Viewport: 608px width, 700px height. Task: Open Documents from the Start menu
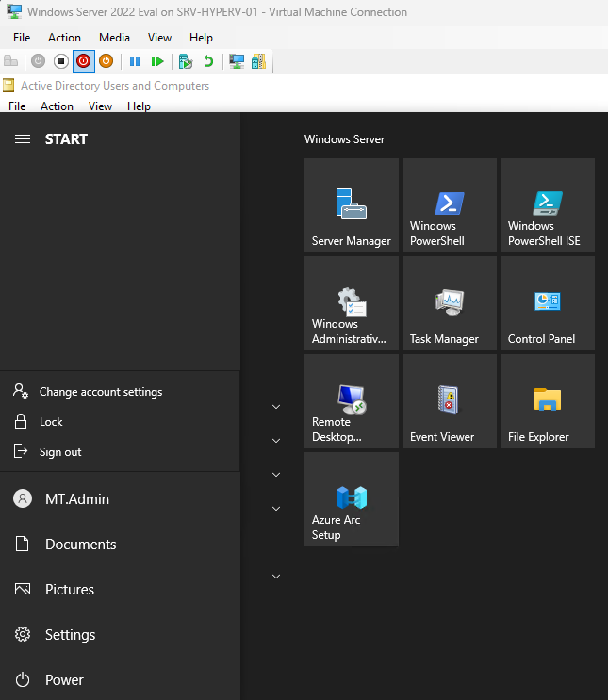click(x=120, y=545)
